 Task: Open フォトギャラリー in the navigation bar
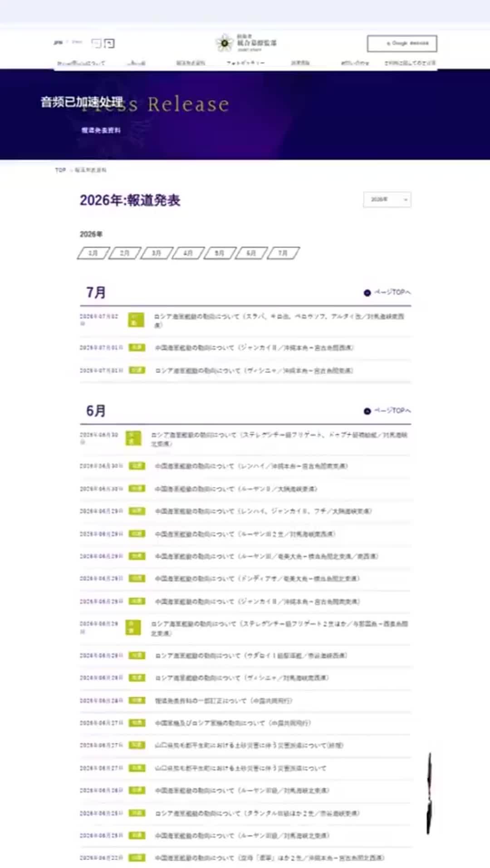[245, 63]
